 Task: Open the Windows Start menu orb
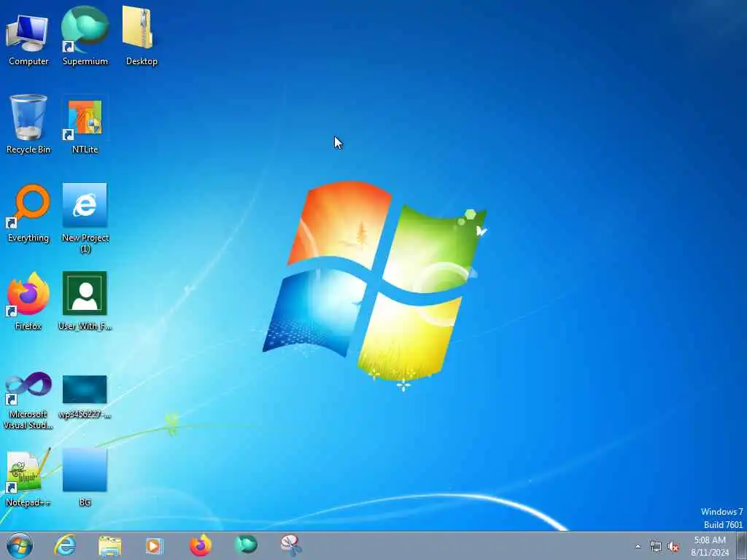pyautogui.click(x=20, y=545)
